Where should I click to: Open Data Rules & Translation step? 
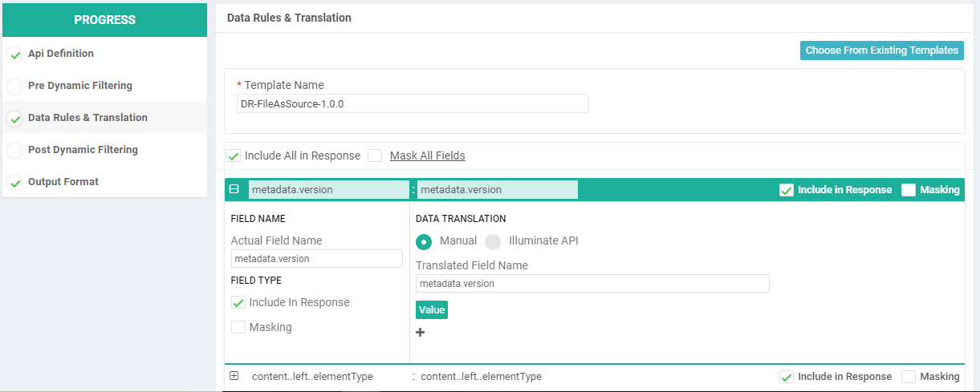pos(87,118)
